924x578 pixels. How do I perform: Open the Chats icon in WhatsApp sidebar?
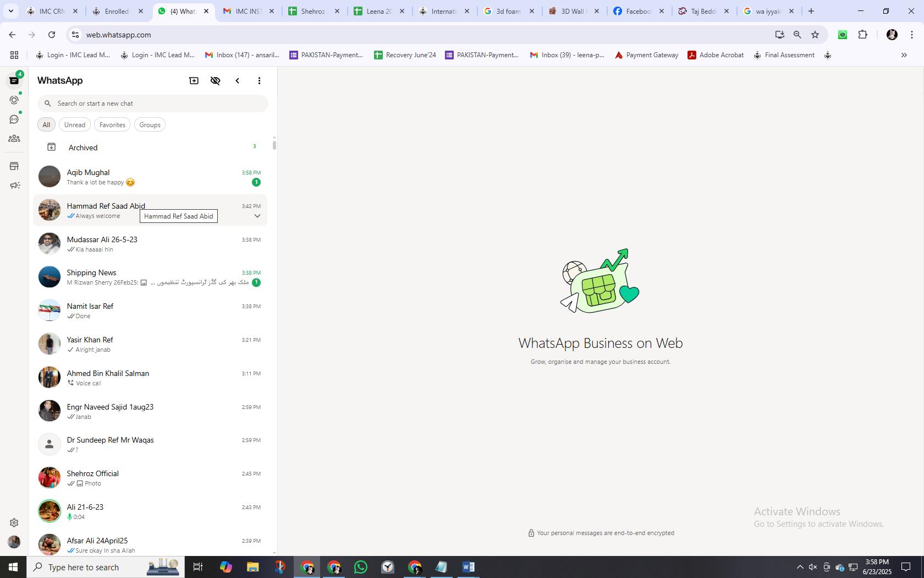click(14, 80)
